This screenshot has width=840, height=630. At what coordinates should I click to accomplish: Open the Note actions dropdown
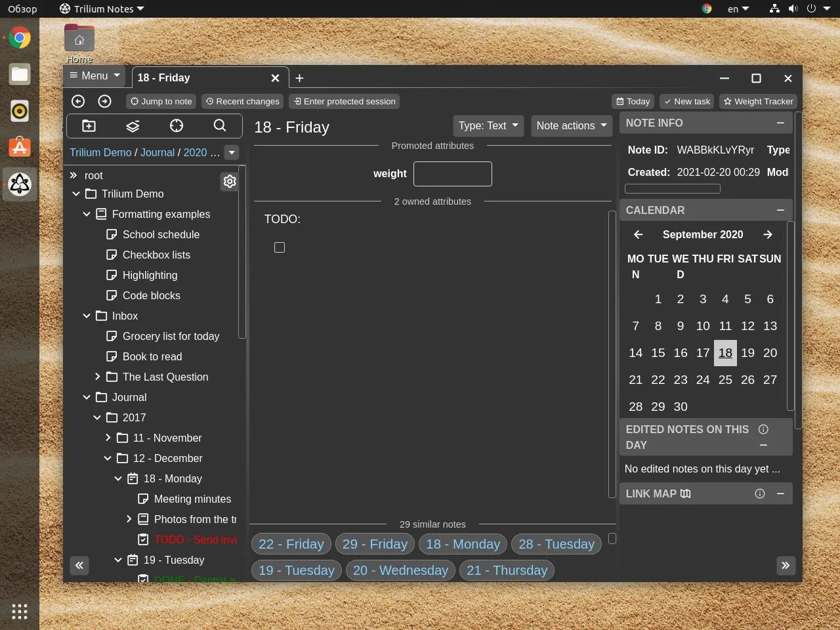click(571, 125)
